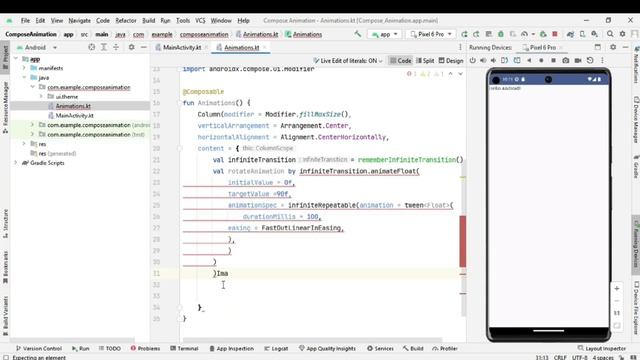Stop the running app
The width and height of the screenshot is (640, 360).
(555, 34)
